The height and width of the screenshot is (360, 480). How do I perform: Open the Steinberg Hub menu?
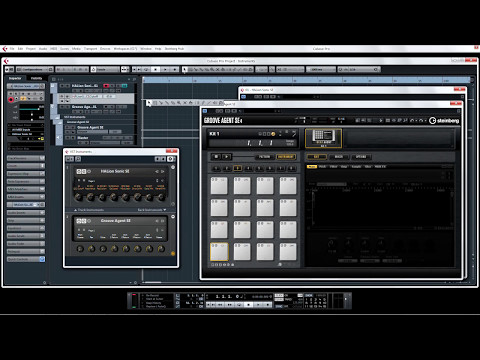[x=174, y=49]
